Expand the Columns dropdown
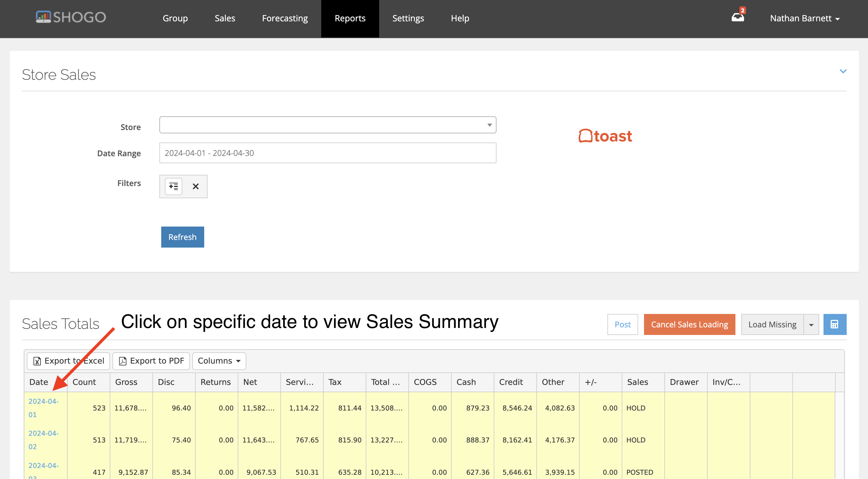The height and width of the screenshot is (479, 868). tap(219, 361)
